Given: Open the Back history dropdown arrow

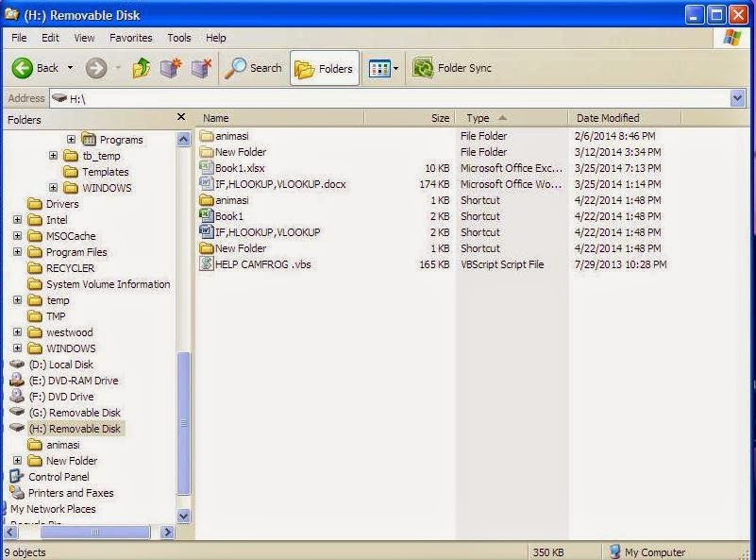Looking at the screenshot, I should (x=71, y=68).
